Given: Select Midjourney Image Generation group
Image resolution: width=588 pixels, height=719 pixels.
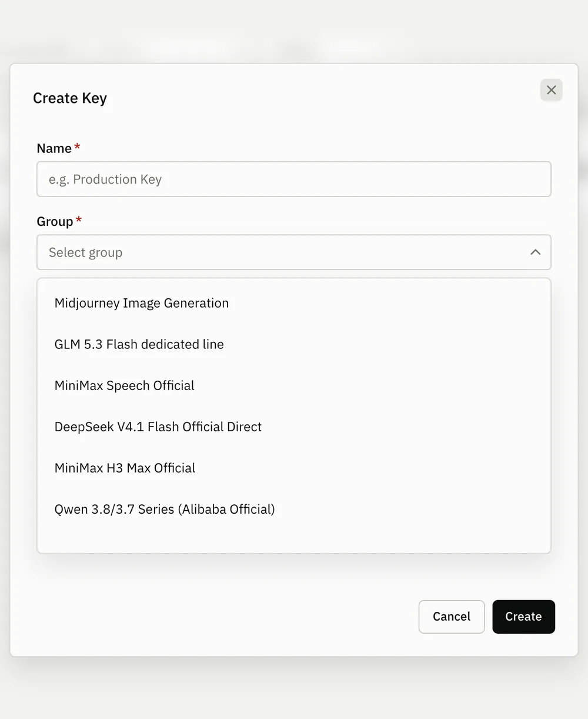Looking at the screenshot, I should coord(294,303).
